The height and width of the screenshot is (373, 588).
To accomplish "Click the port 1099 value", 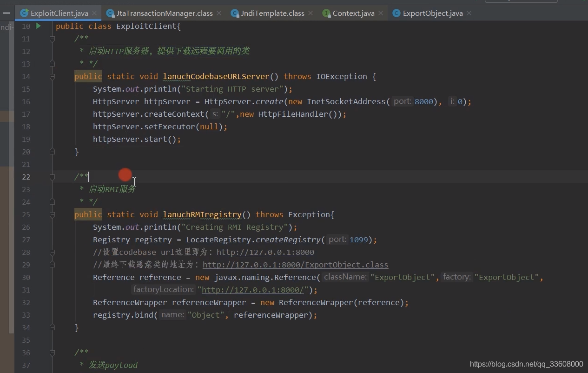I will click(x=358, y=240).
